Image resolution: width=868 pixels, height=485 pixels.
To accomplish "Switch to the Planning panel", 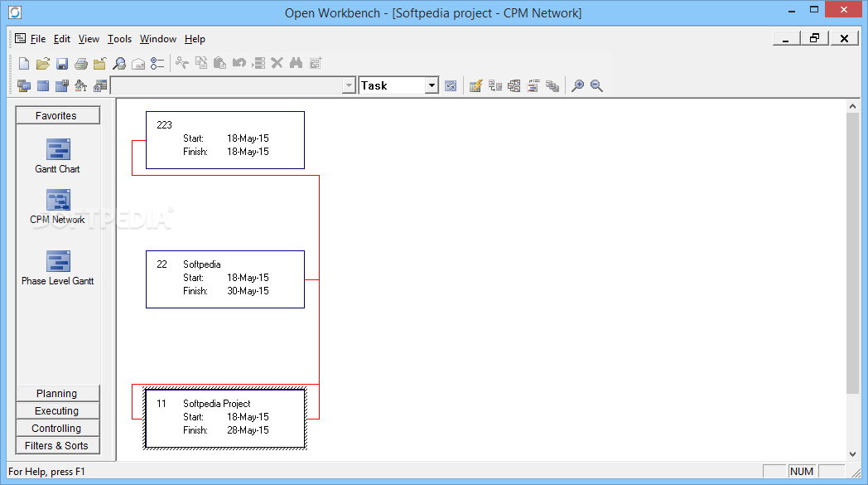I will 58,393.
